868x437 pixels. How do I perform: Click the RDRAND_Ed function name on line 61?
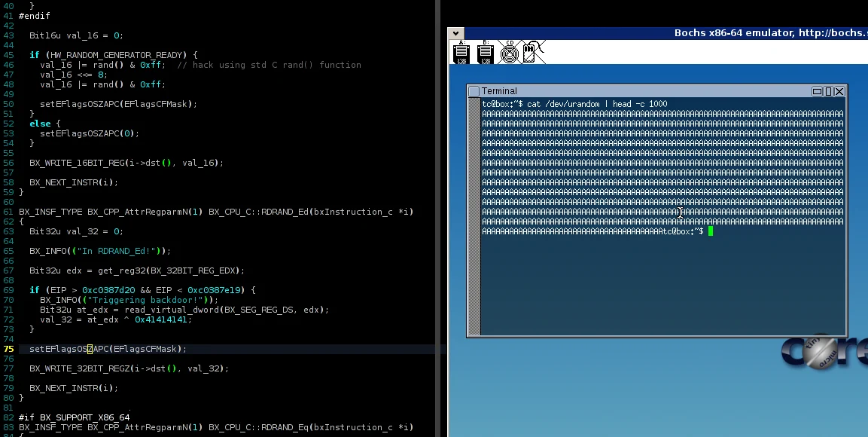point(285,212)
